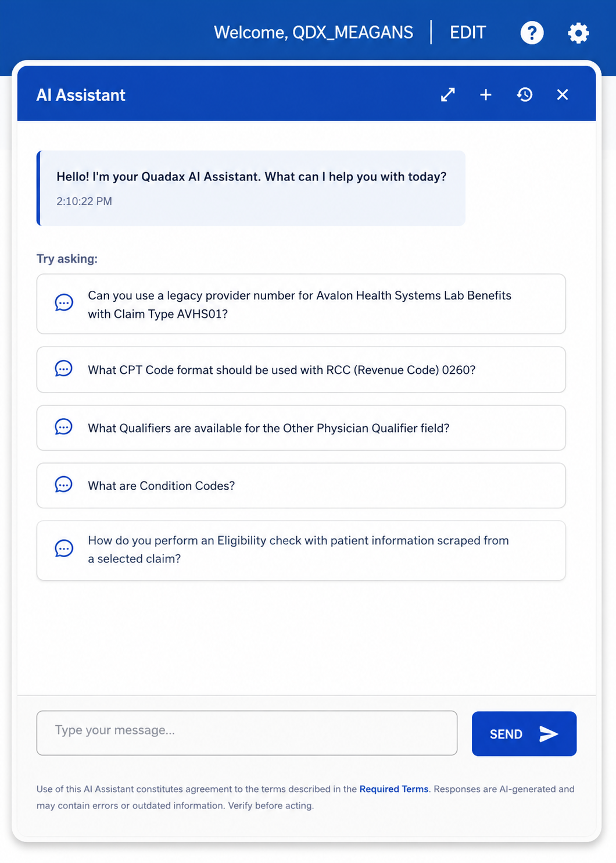
Task: Click the EDIT link in the header
Action: tap(468, 33)
